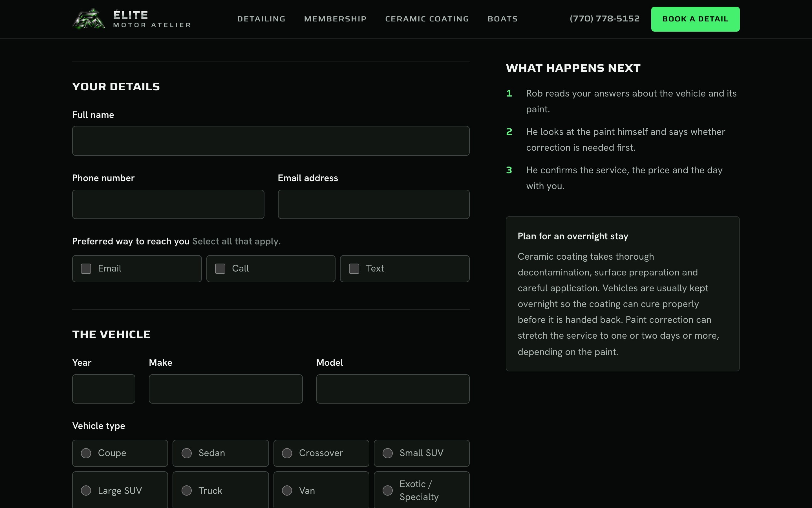The height and width of the screenshot is (508, 812).
Task: Focus the vehicle Model field
Action: [392, 389]
